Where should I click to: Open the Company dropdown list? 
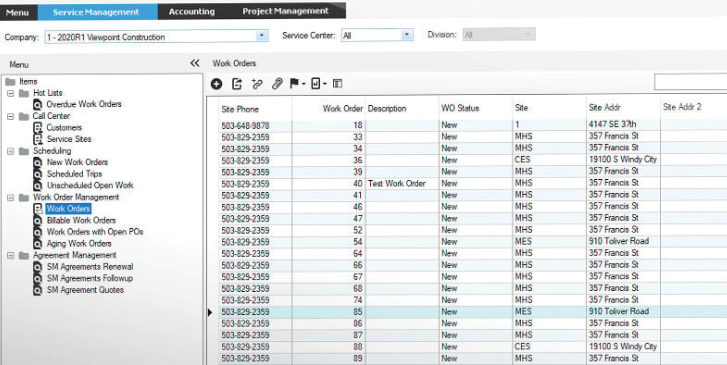(x=262, y=36)
